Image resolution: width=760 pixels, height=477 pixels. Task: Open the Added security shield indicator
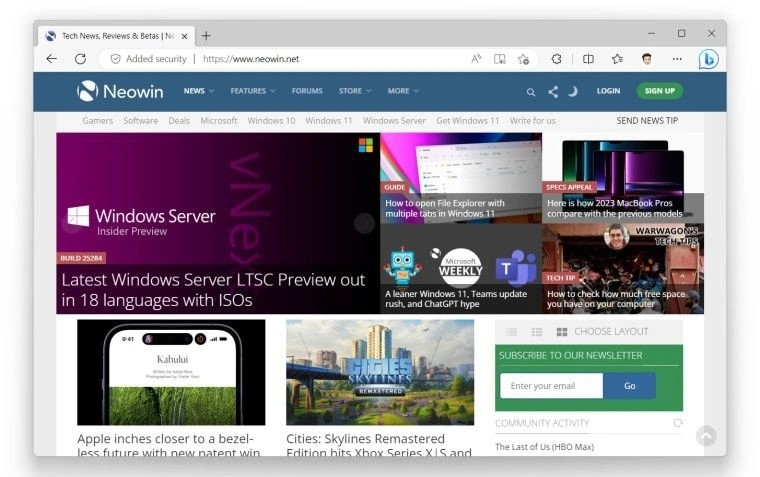[115, 59]
